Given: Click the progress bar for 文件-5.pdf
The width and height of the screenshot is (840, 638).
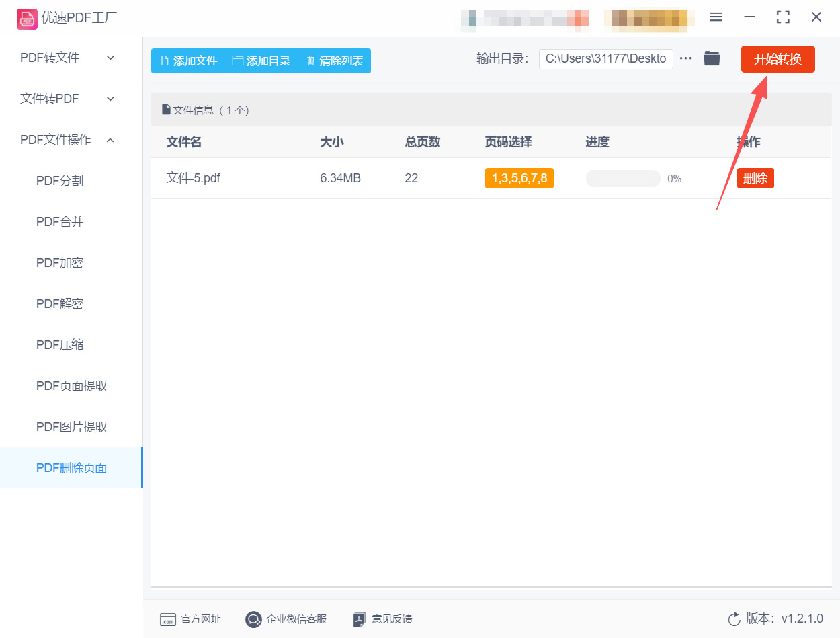Looking at the screenshot, I should click(x=623, y=177).
